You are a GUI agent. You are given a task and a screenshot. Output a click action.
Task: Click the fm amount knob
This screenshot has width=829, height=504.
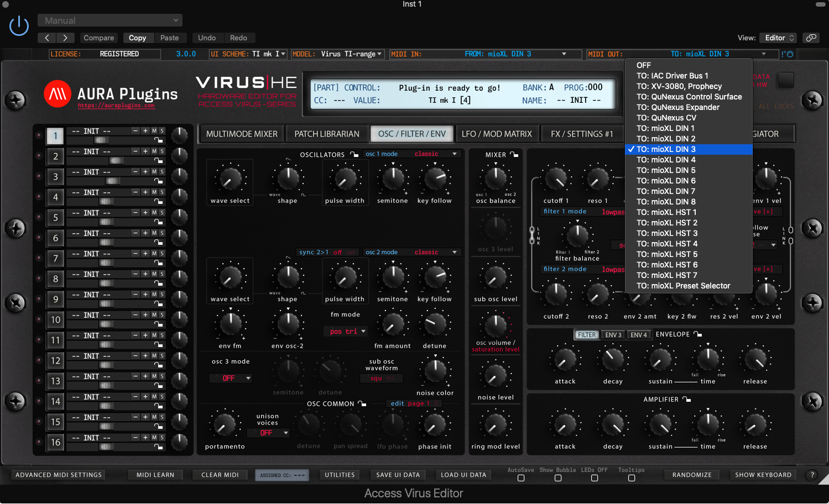click(393, 325)
